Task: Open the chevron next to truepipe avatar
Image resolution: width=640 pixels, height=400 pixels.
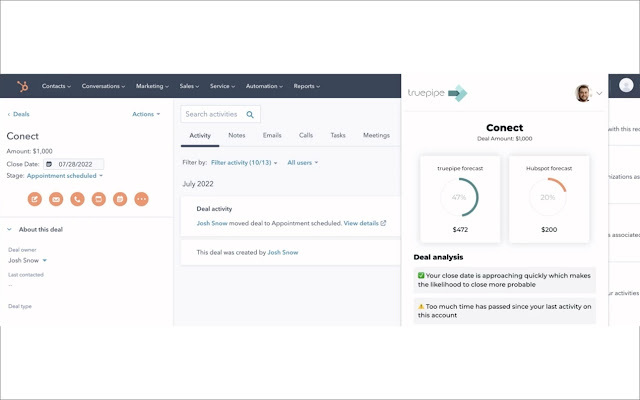Action: (599, 93)
